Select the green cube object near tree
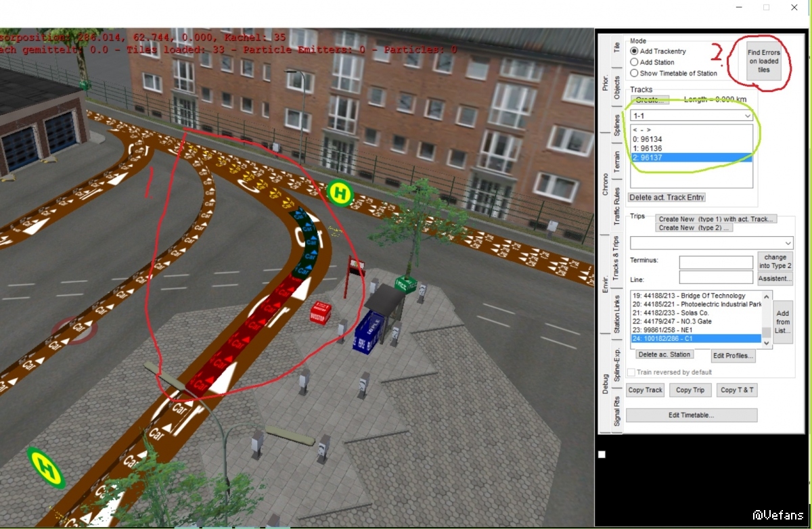This screenshot has width=812, height=529. point(405,284)
